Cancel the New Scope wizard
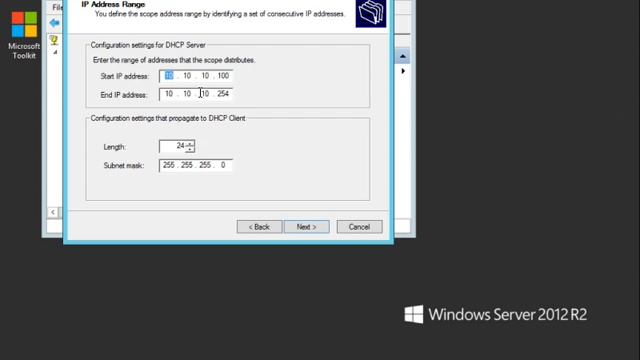The height and width of the screenshot is (360, 640). pos(359,227)
